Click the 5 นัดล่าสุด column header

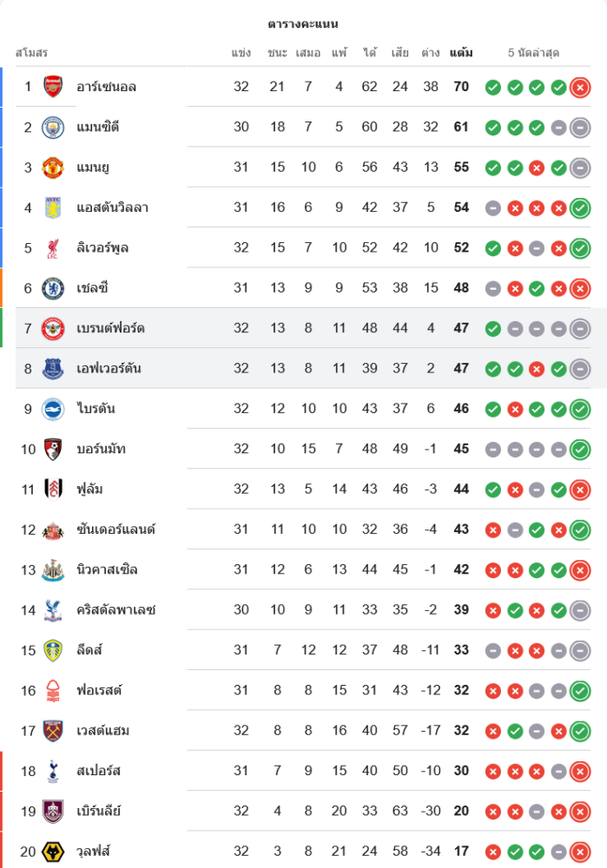click(x=533, y=53)
